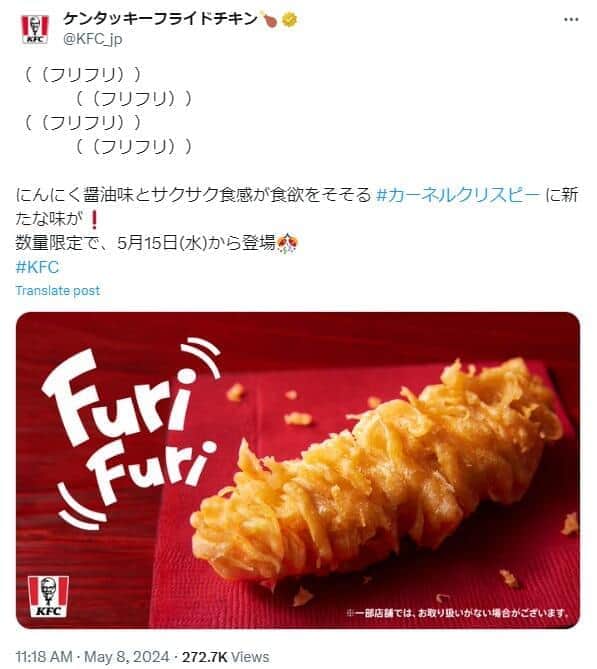Open the three-dot more options menu

click(571, 20)
